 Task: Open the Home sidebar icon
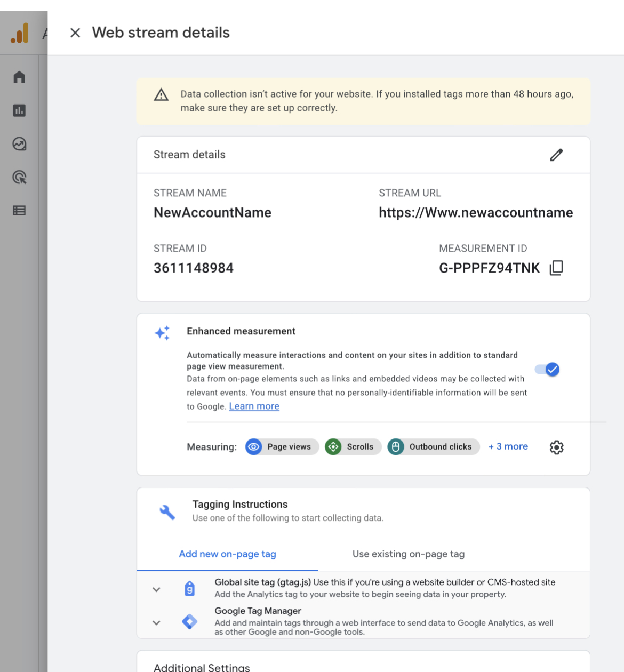(19, 77)
